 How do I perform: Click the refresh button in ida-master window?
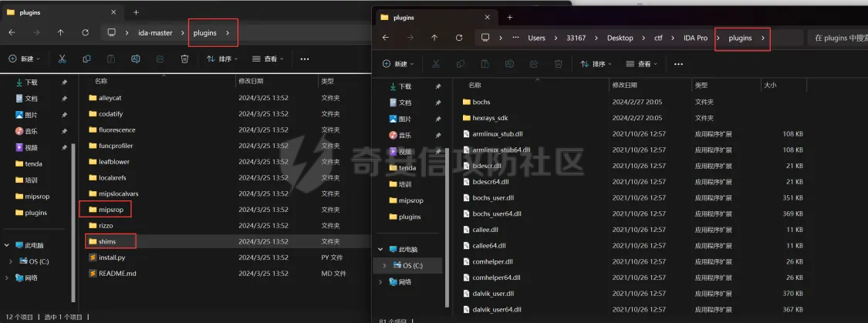(x=85, y=32)
